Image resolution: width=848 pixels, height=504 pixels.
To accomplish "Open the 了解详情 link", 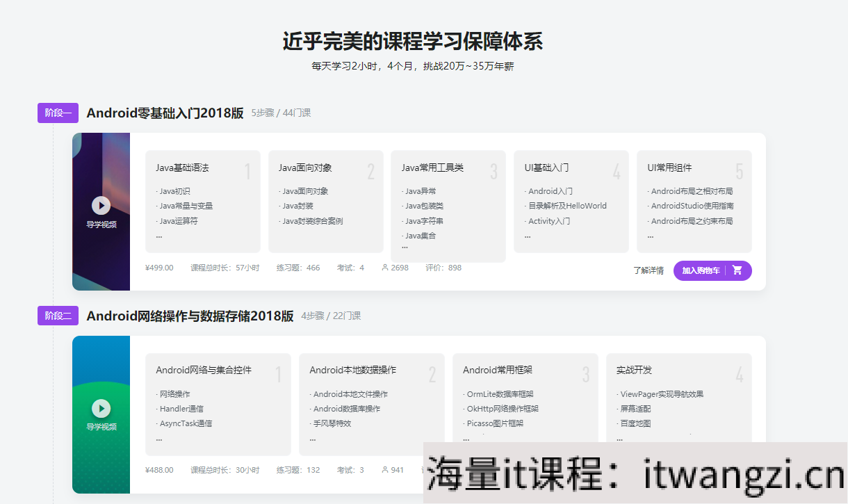I will tap(648, 270).
